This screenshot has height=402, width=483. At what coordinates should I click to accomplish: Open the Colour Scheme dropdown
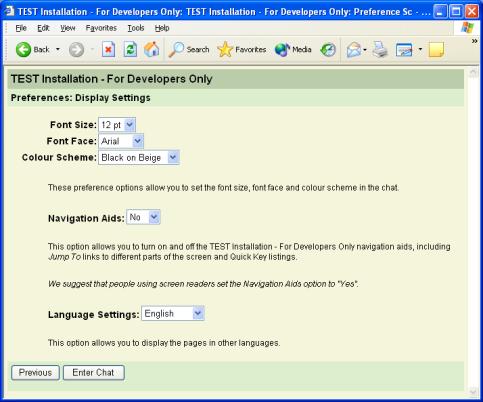coord(139,157)
